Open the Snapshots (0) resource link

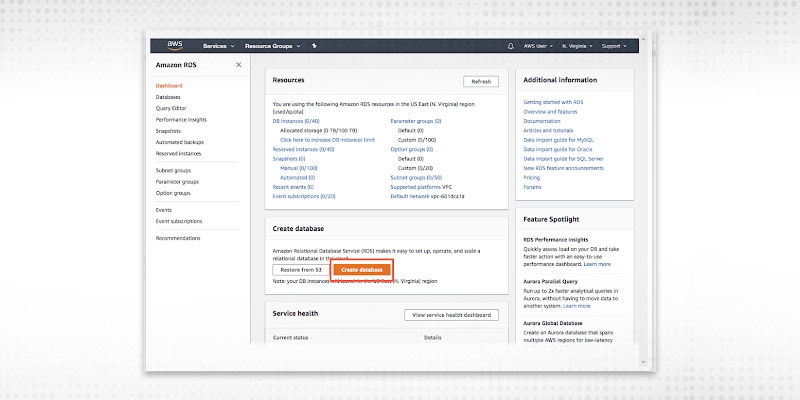pos(289,159)
